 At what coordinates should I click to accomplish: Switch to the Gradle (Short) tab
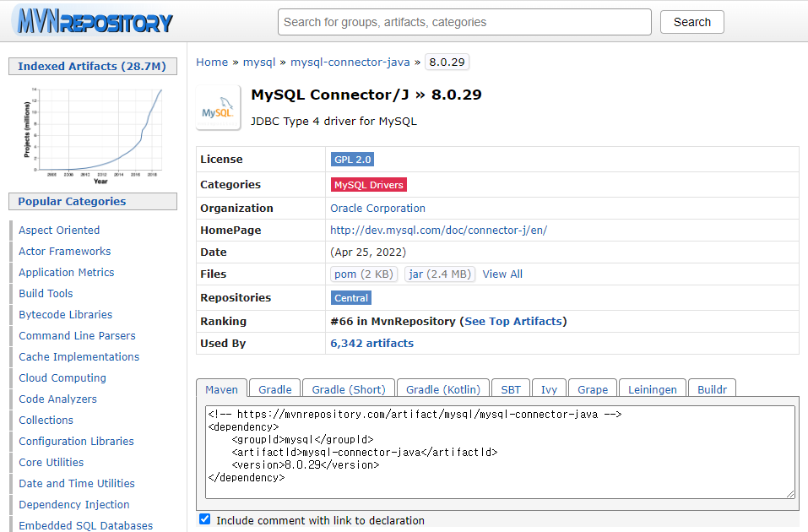point(349,389)
